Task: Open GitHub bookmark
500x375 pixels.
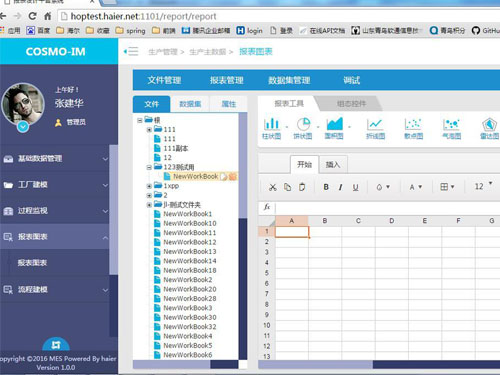Action: [x=486, y=31]
